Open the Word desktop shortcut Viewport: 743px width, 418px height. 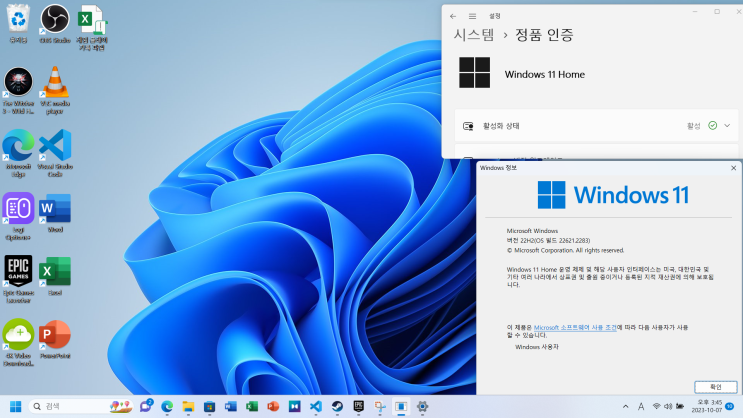click(x=55, y=213)
